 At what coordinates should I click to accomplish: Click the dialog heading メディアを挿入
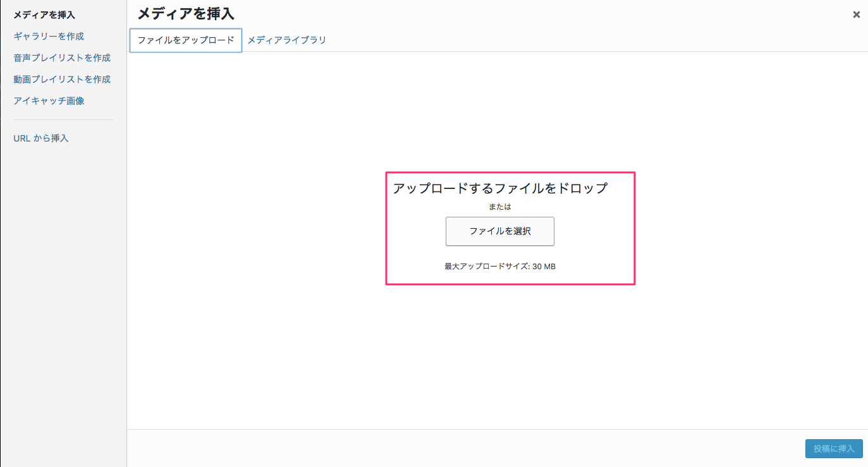(x=186, y=13)
